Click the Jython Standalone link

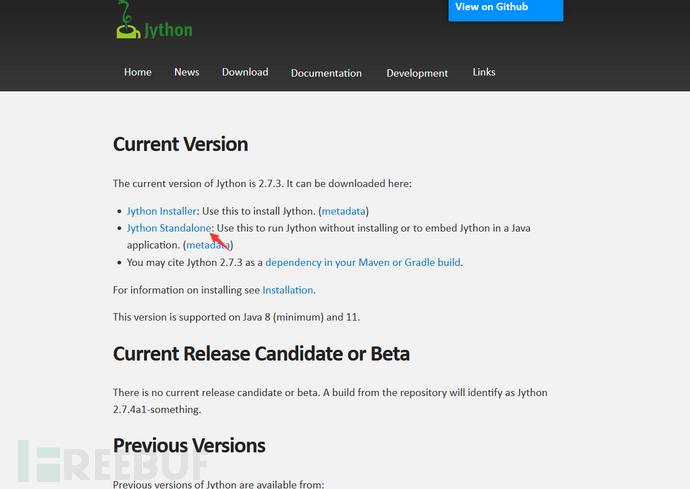[x=169, y=228]
